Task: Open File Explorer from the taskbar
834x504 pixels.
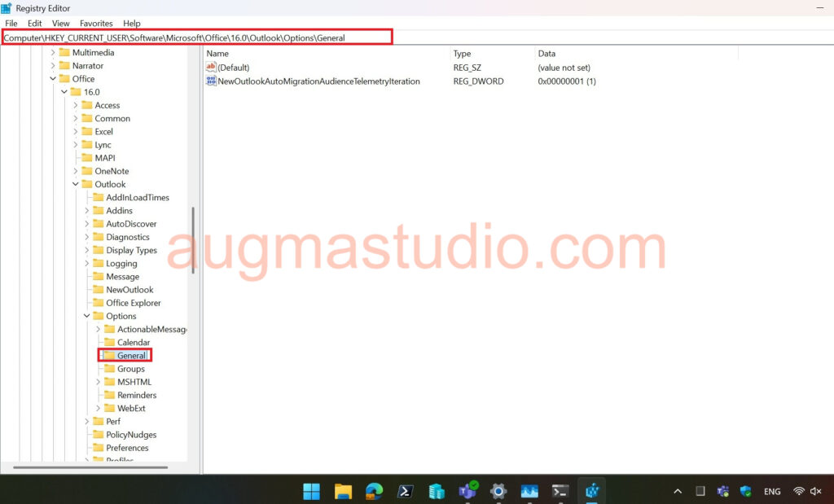Action: tap(343, 491)
